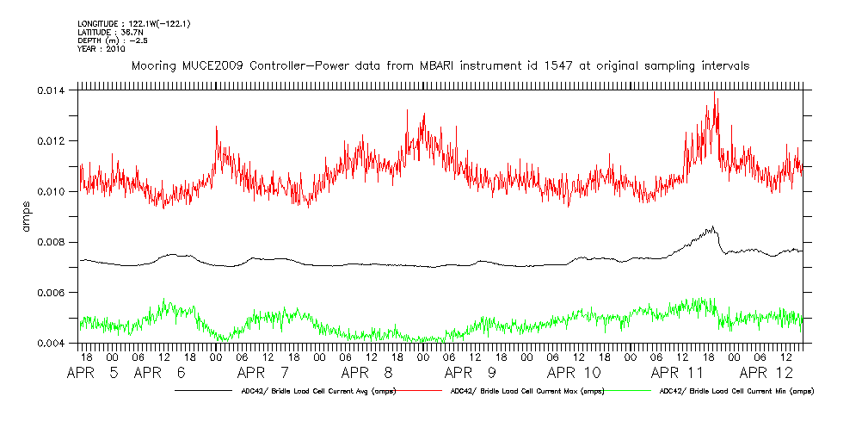This screenshot has height=434, width=868.
Task: Click the highest peak of the red line
Action: pos(715,93)
